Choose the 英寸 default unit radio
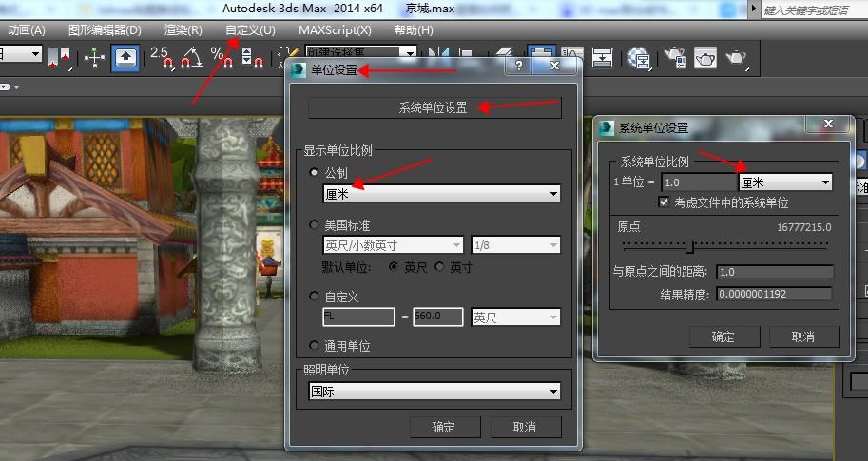This screenshot has height=461, width=868. [439, 267]
